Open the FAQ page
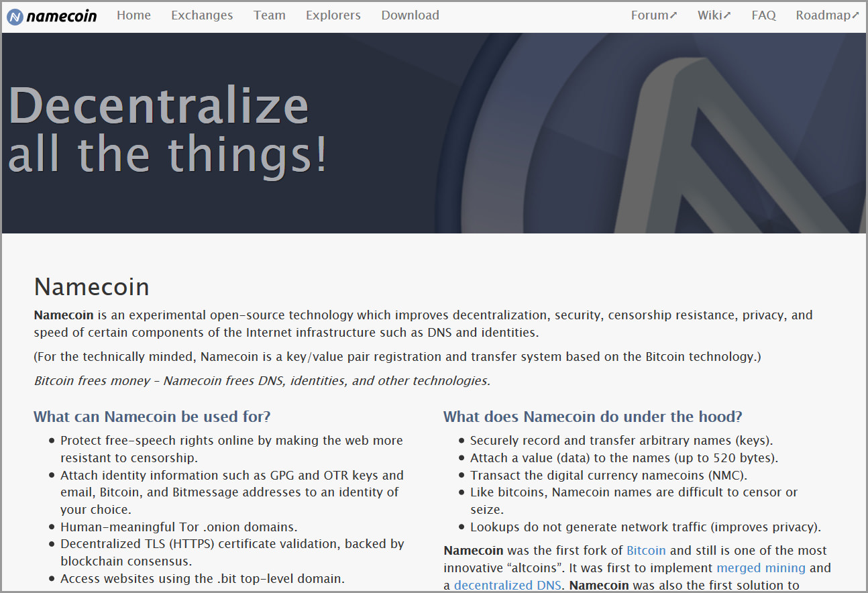Image resolution: width=868 pixels, height=593 pixels. click(764, 15)
